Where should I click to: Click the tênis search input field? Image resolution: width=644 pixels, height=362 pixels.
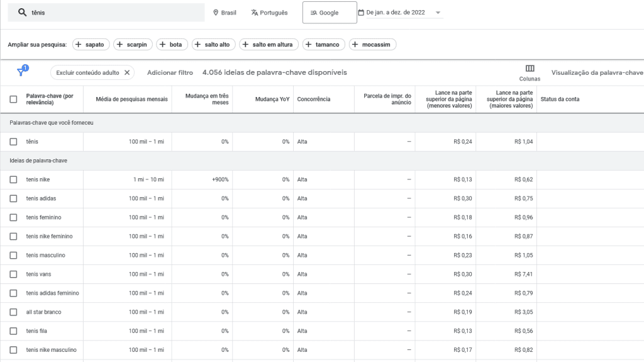coord(106,13)
